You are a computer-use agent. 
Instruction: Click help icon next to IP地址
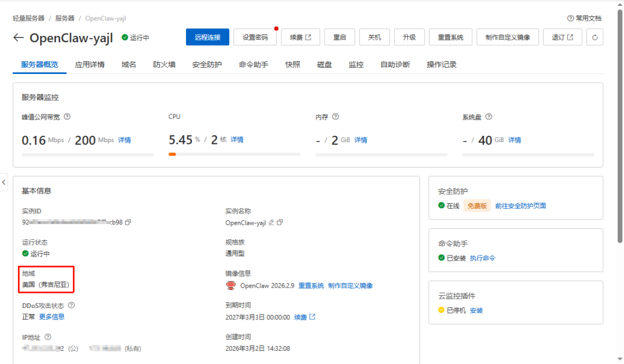48,337
